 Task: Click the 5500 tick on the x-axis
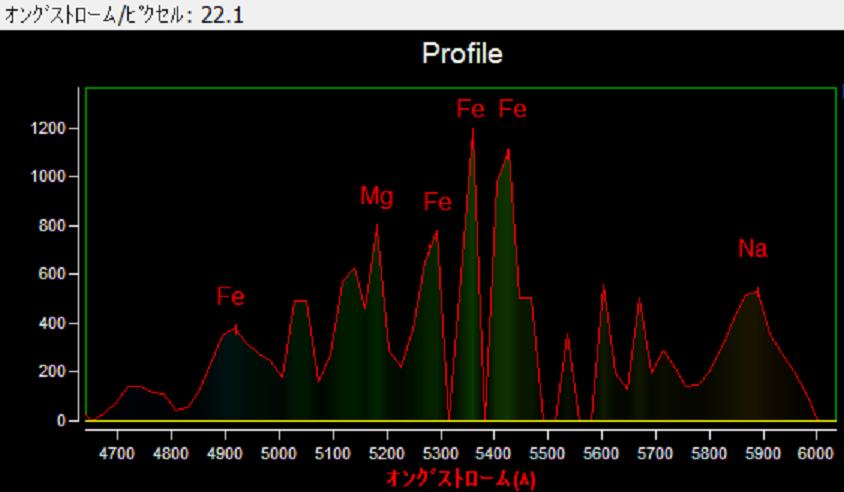(547, 452)
